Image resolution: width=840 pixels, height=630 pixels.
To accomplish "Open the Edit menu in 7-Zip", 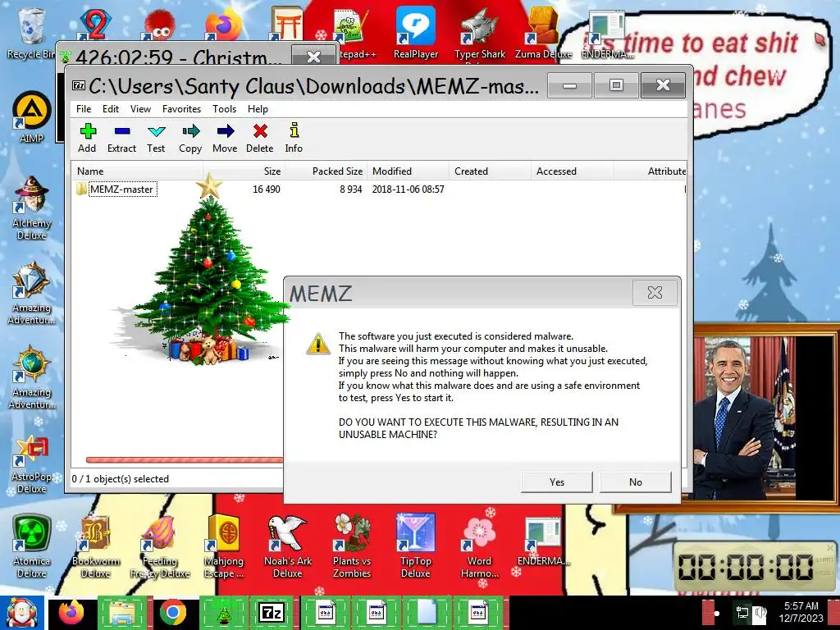I will [111, 109].
